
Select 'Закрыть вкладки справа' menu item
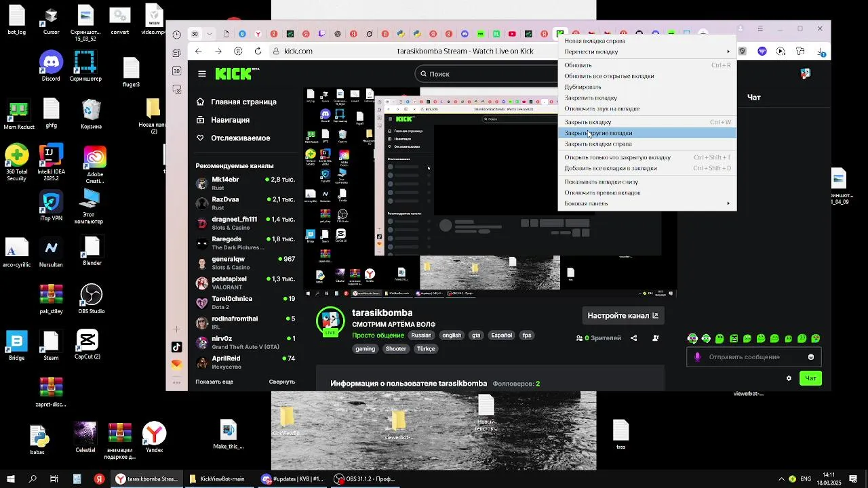tap(647, 144)
